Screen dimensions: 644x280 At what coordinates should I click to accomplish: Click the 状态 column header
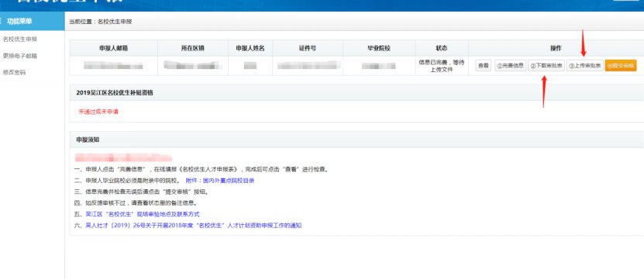[442, 48]
